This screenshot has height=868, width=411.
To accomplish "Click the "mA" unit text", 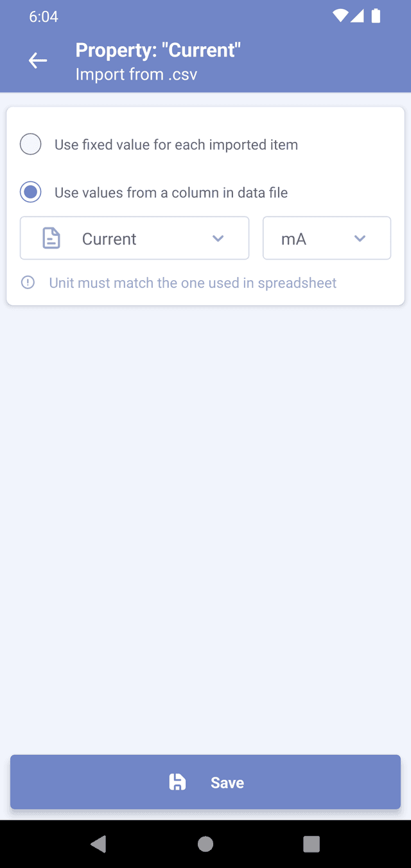I will 293,239.
